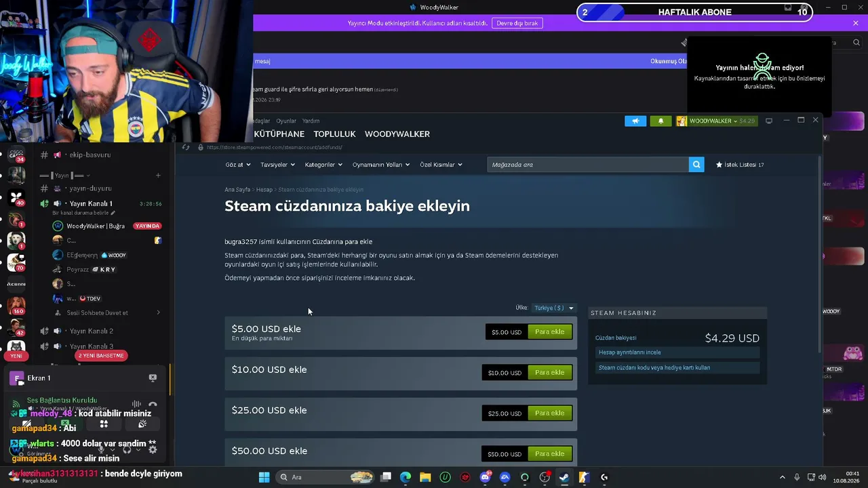Open Discord user settings gear
The height and width of the screenshot is (488, 868).
(153, 449)
